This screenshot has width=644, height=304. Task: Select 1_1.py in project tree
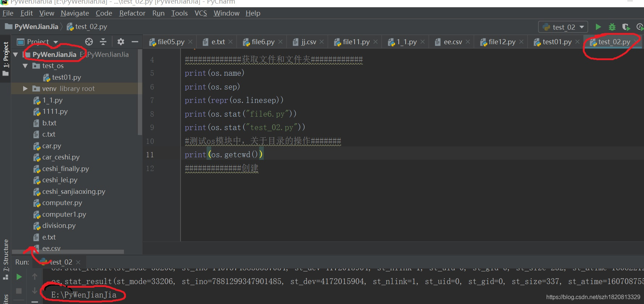coord(48,100)
